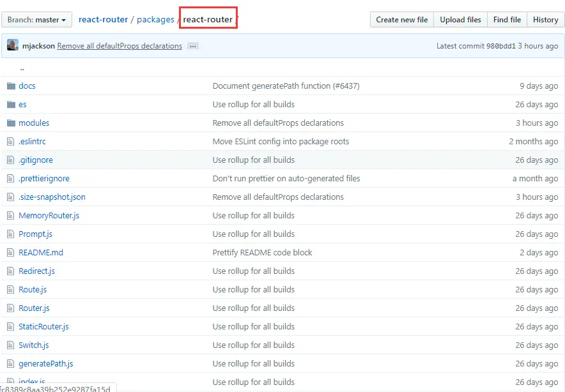Screen dimensions: 565x392
Task: Click '2 months ago' timestamp on .eslintrc row
Action: (x=533, y=142)
